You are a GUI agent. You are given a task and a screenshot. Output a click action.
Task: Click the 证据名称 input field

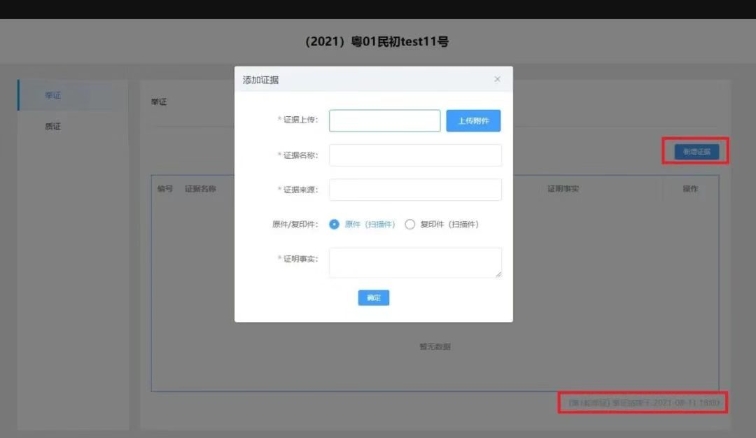point(415,155)
